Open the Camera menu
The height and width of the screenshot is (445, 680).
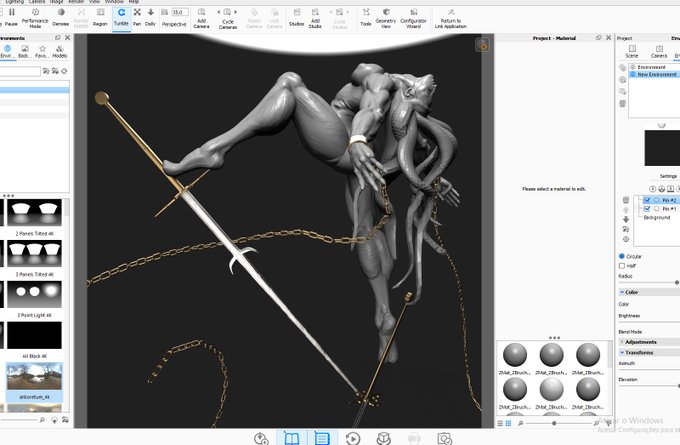(37, 2)
